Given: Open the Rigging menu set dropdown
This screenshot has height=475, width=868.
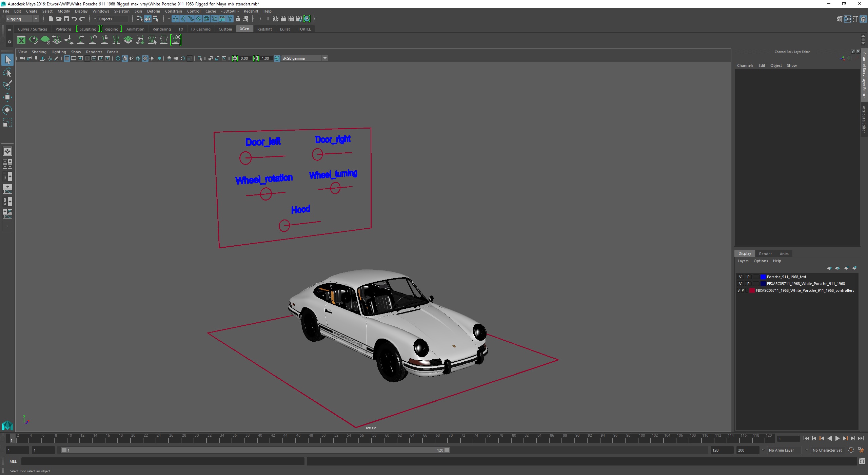Looking at the screenshot, I should [22, 19].
